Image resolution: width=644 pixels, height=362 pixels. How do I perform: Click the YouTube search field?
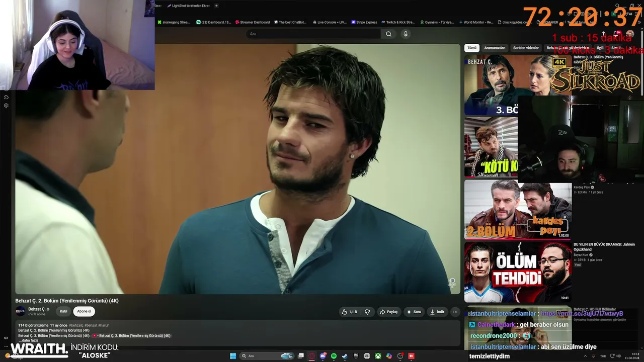313,34
